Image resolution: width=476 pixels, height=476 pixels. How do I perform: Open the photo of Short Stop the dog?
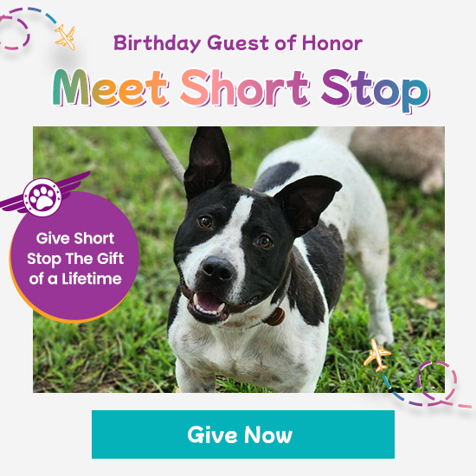click(239, 260)
